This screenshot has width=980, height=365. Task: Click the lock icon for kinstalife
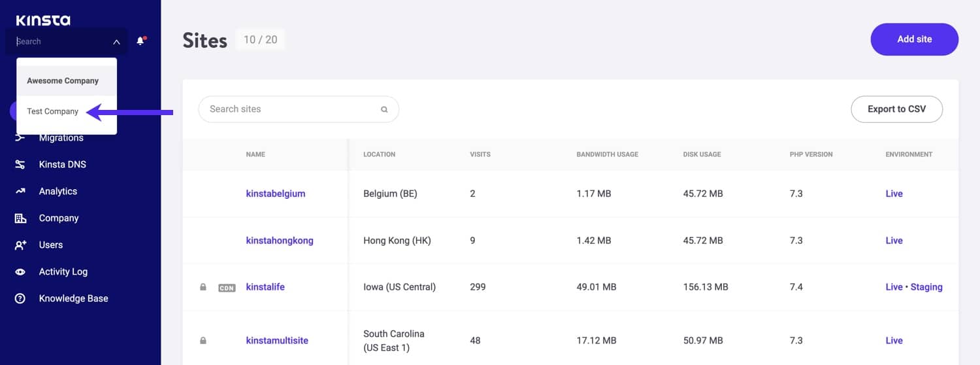203,287
